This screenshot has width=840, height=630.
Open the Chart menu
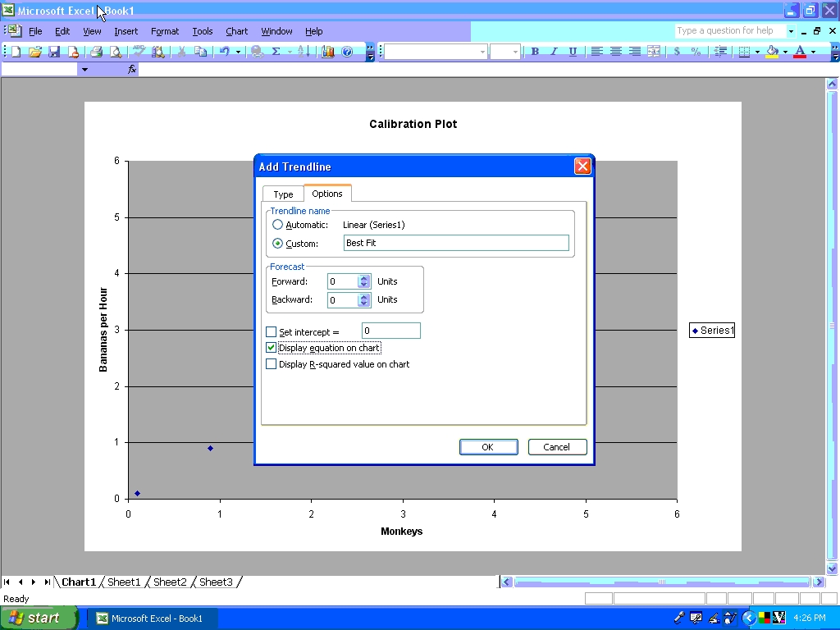pyautogui.click(x=236, y=31)
